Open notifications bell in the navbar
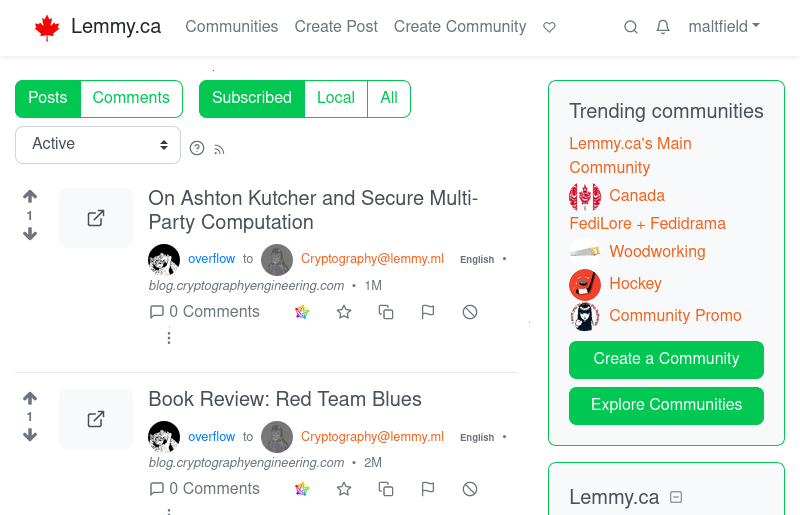 click(x=662, y=27)
